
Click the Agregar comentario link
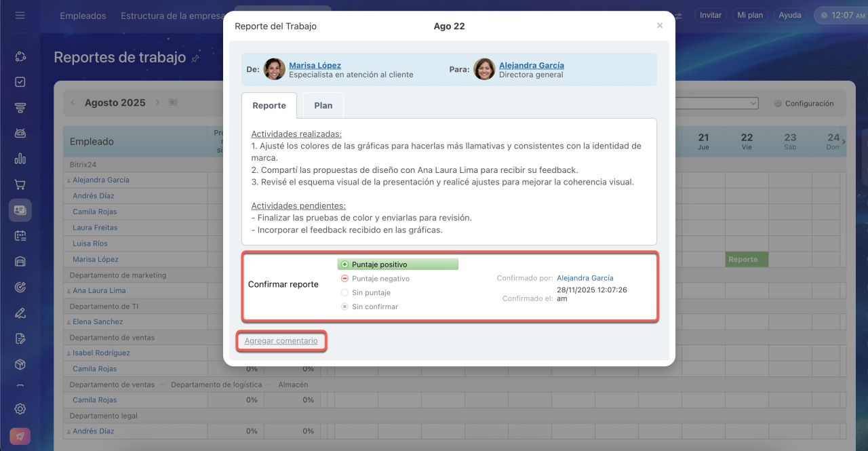click(x=281, y=341)
